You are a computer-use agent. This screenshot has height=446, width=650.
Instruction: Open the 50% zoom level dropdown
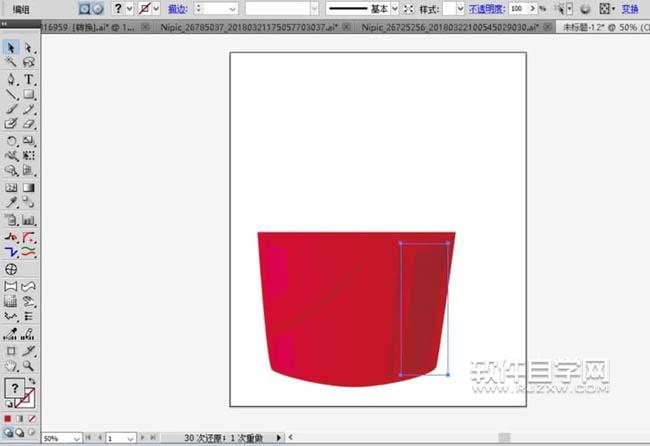77,438
